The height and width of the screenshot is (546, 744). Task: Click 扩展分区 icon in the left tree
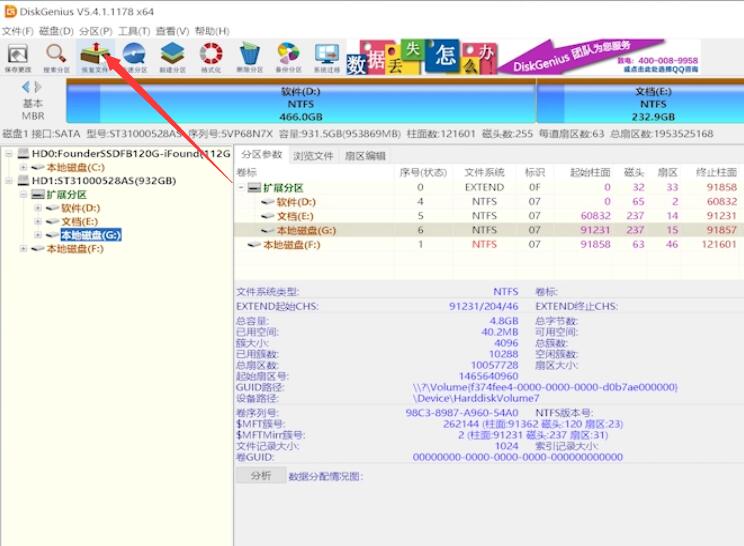coord(38,194)
